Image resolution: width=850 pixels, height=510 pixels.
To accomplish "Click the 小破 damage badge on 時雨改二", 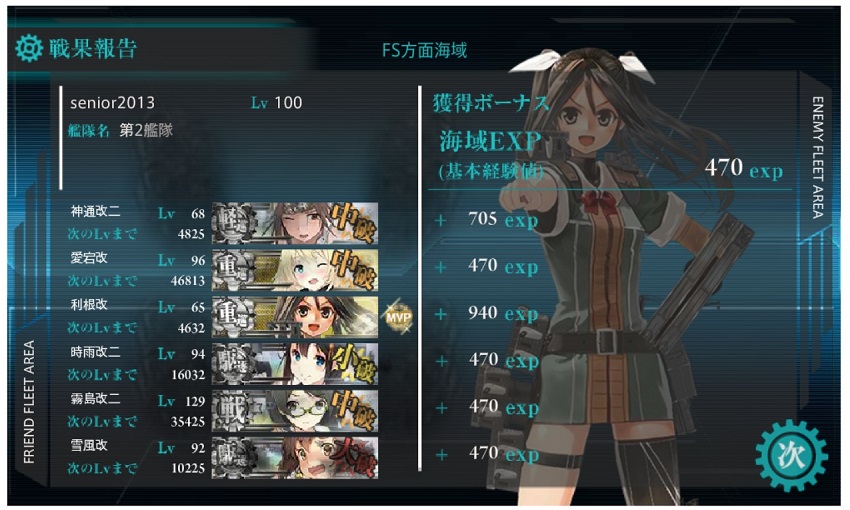I will pyautogui.click(x=353, y=363).
